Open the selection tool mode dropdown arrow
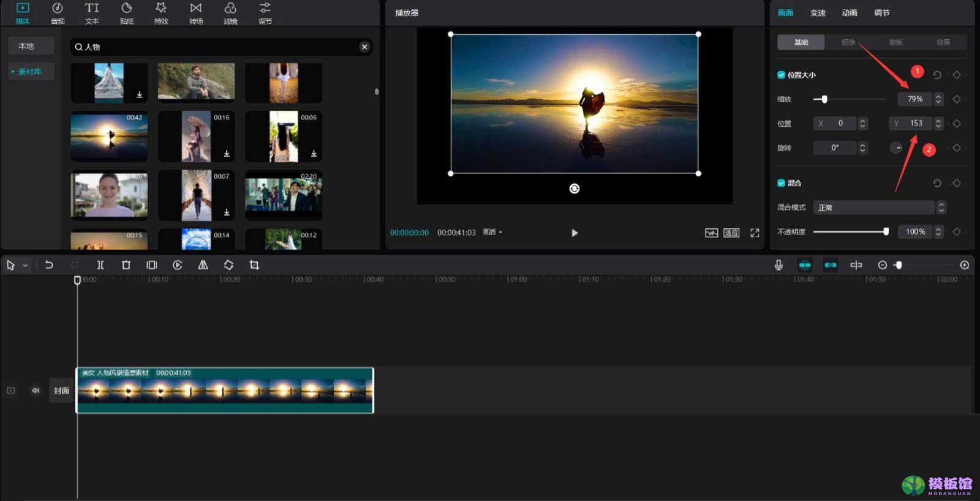The height and width of the screenshot is (501, 980). 25,265
